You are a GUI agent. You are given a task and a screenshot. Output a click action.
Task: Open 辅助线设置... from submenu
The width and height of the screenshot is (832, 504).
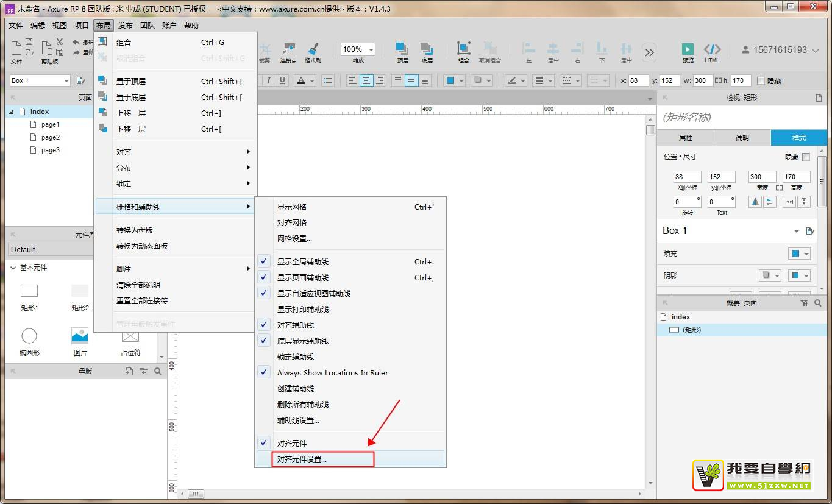point(350,420)
